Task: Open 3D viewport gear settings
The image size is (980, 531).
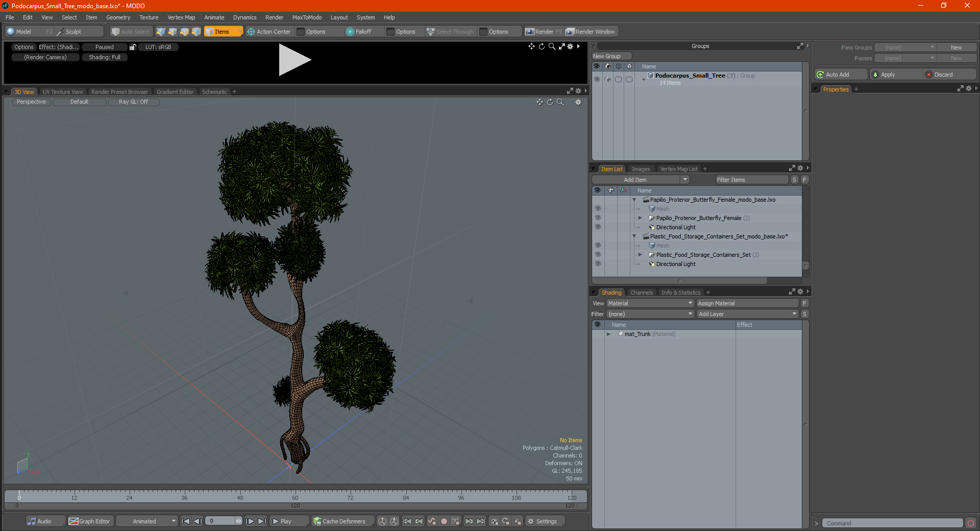Action: [578, 102]
